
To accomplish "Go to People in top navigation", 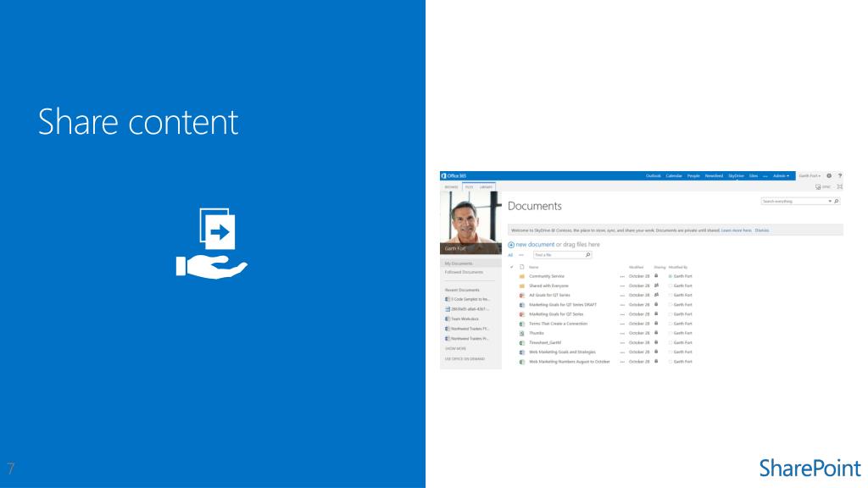I will 693,176.
